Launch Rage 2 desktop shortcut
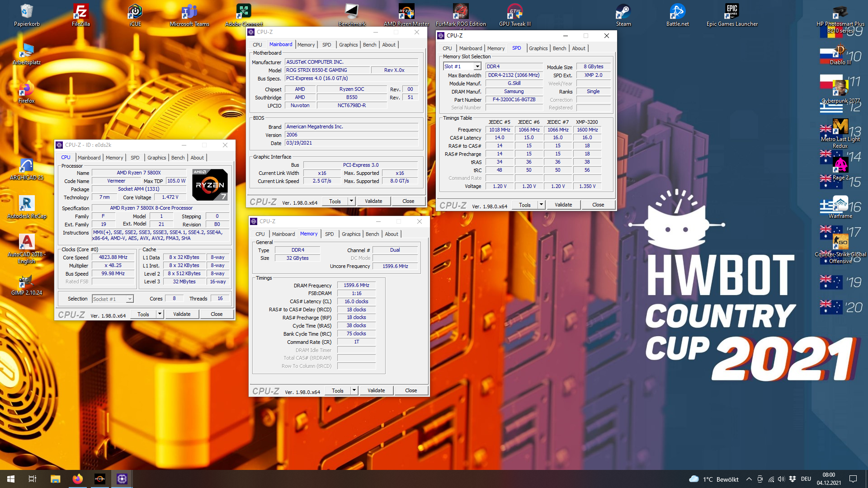This screenshot has height=488, width=868. click(x=840, y=169)
